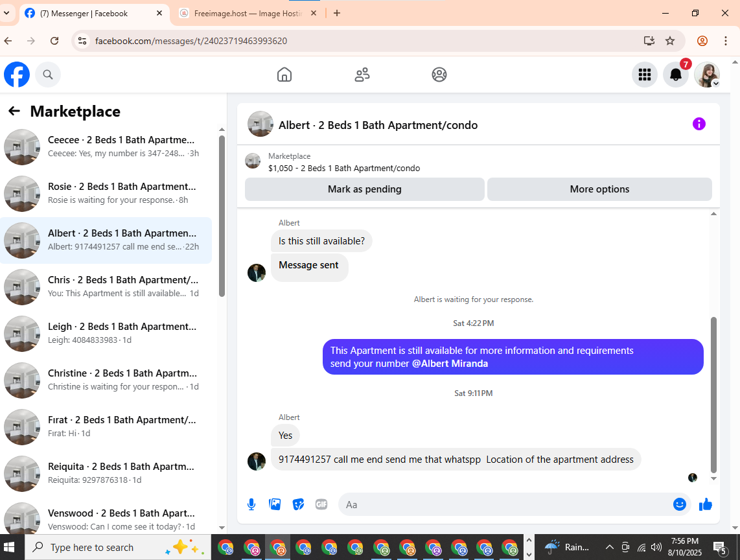Click the conversation list scrollbar
The image size is (740, 560).
pyautogui.click(x=222, y=216)
